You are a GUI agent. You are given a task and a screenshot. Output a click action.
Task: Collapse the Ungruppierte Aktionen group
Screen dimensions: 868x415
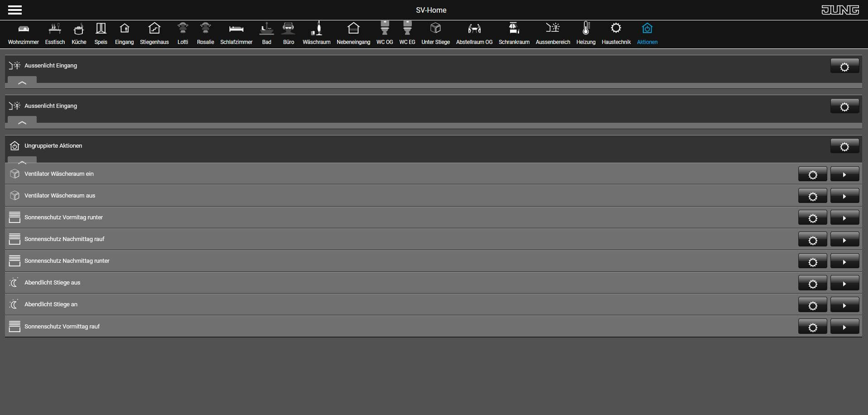point(22,160)
